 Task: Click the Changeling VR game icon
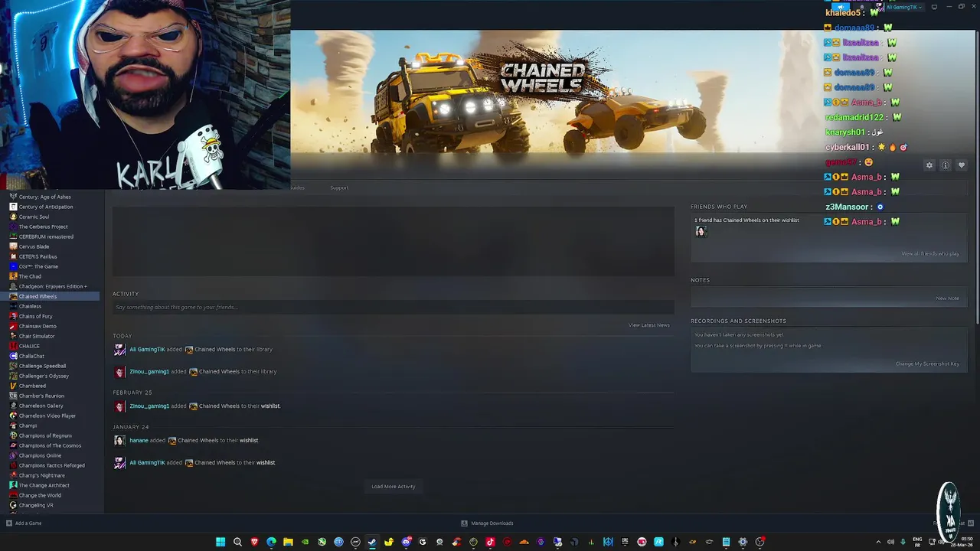pyautogui.click(x=13, y=505)
